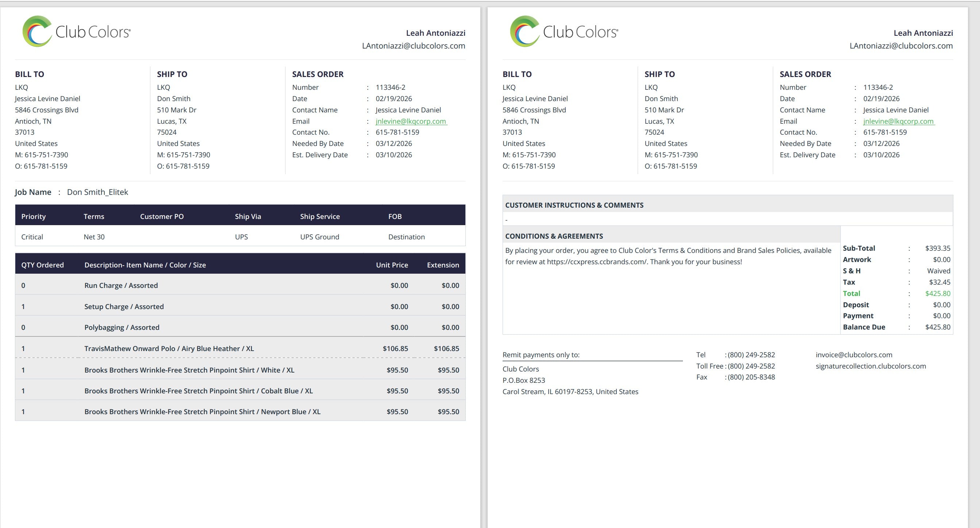Select the TravisMathew Onward Polo line item
Screen dimensions: 980x528
[x=169, y=348]
